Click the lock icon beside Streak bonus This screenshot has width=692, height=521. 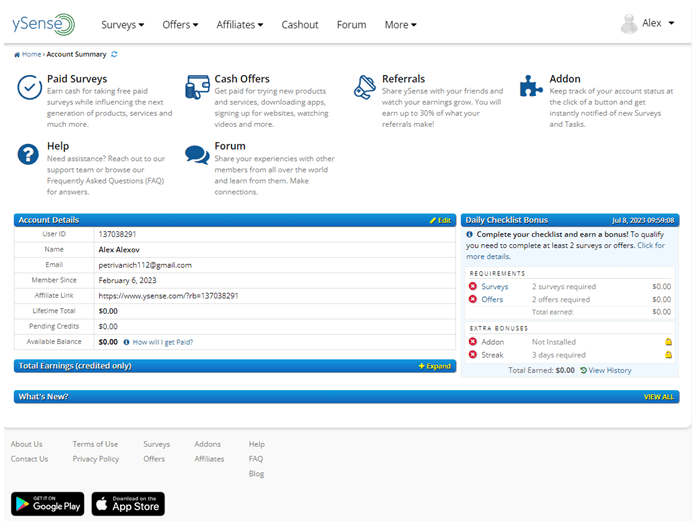pyautogui.click(x=669, y=354)
